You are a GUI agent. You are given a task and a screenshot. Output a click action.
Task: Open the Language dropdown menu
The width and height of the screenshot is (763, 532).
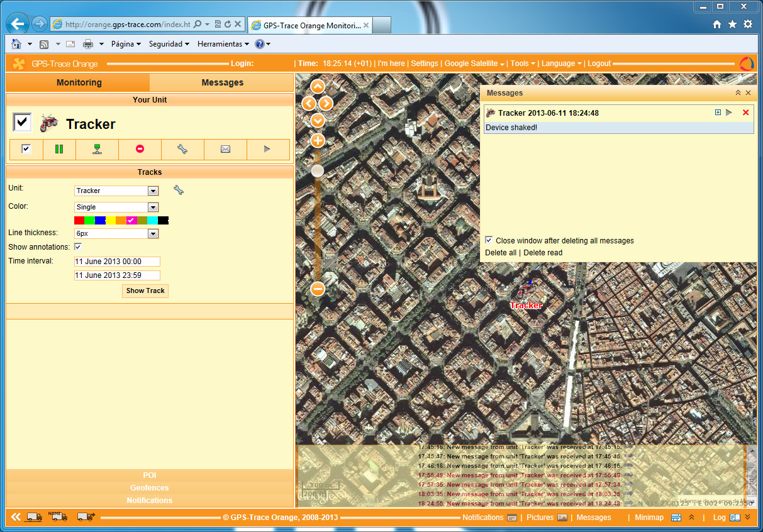coord(562,64)
